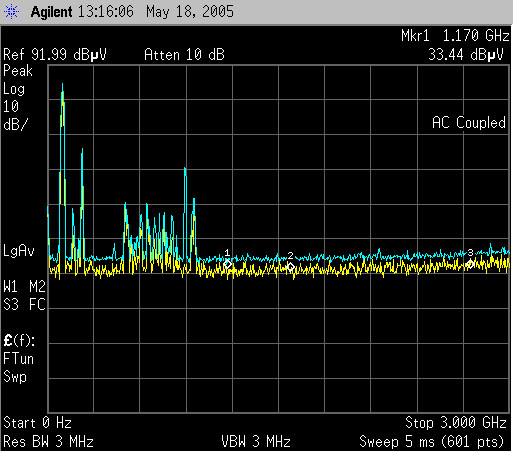Click the Res BW 3 MHz label
This screenshot has width=513, height=452.
[48, 442]
